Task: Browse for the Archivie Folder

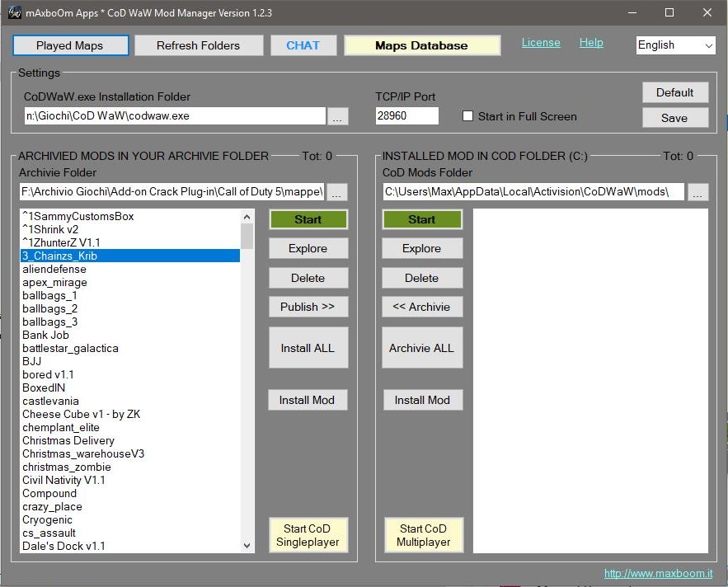Action: [x=337, y=192]
